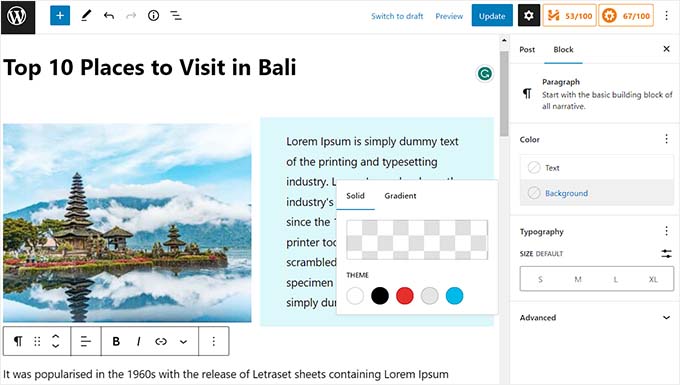Image resolution: width=680 pixels, height=385 pixels.
Task: Click the Preview link
Action: click(x=449, y=16)
